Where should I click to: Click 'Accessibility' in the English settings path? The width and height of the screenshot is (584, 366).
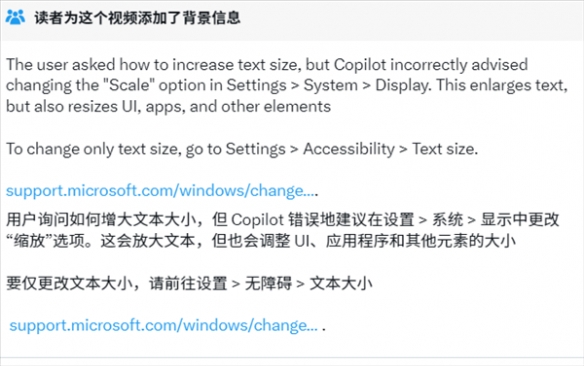tap(349, 149)
